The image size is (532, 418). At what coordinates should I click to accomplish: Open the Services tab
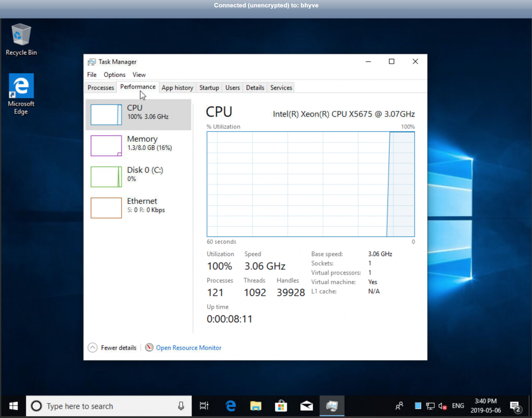(x=281, y=88)
